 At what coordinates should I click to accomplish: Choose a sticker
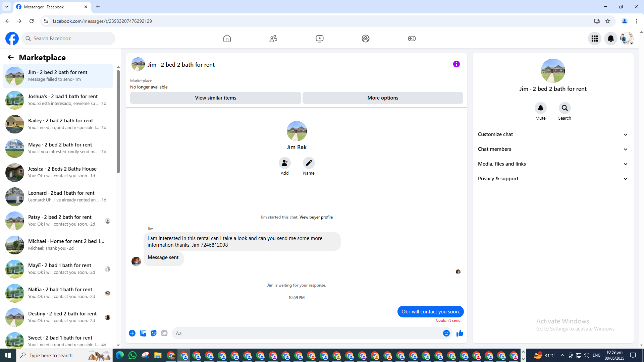pyautogui.click(x=154, y=333)
